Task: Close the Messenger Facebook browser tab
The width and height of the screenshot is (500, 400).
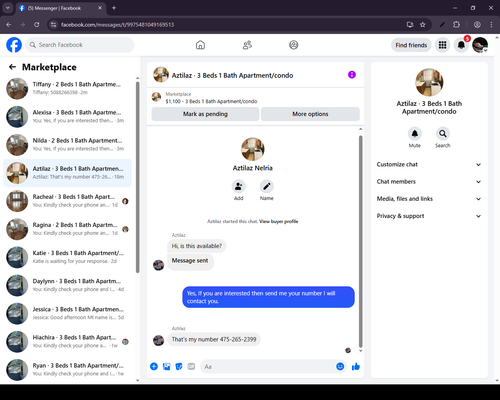Action: pos(100,8)
